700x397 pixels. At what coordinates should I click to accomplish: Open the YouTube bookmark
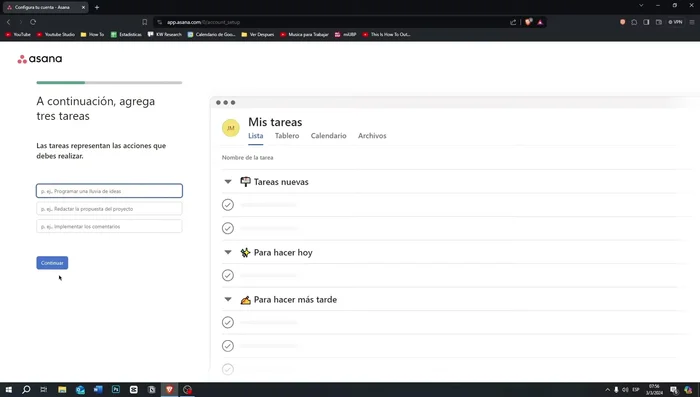(x=18, y=34)
